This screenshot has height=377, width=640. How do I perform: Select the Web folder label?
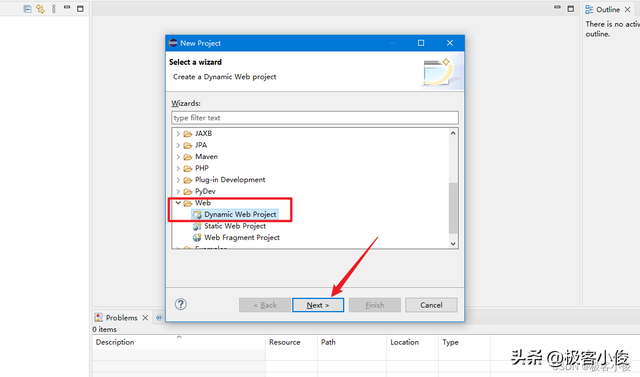[202, 203]
